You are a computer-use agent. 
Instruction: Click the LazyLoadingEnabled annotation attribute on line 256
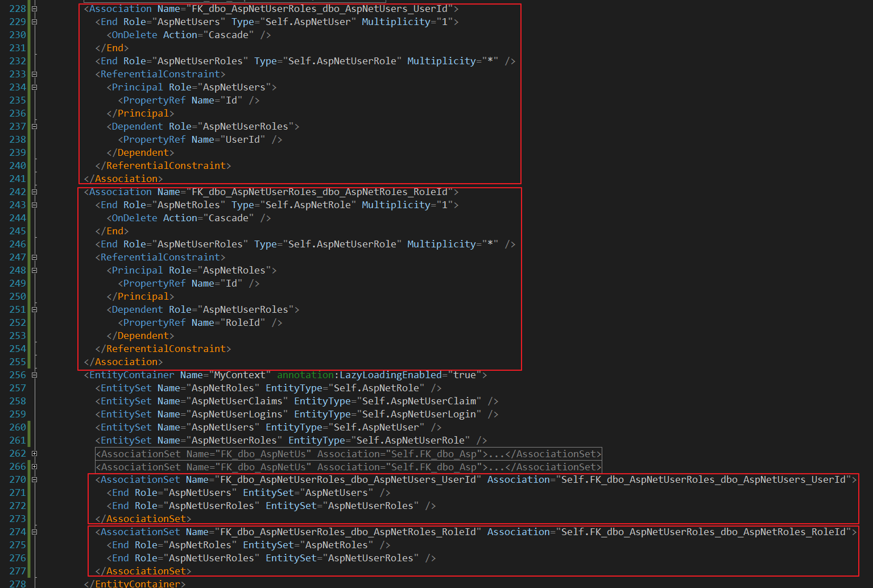click(359, 375)
